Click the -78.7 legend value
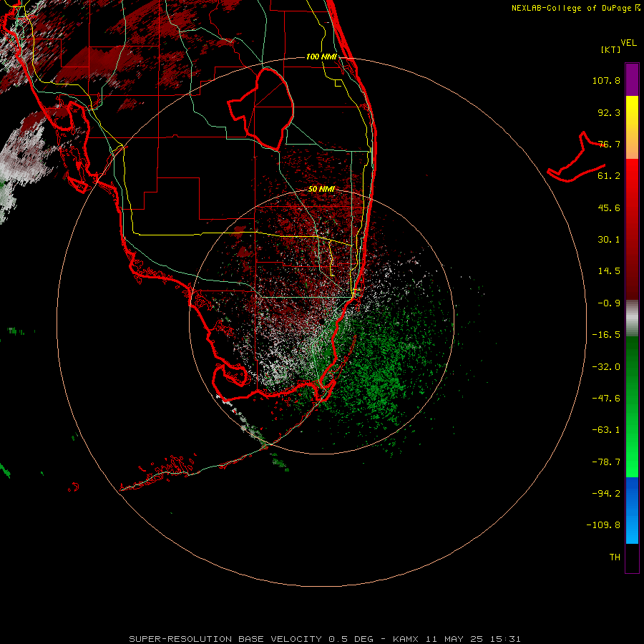Screen dimensions: 644x644 606,462
